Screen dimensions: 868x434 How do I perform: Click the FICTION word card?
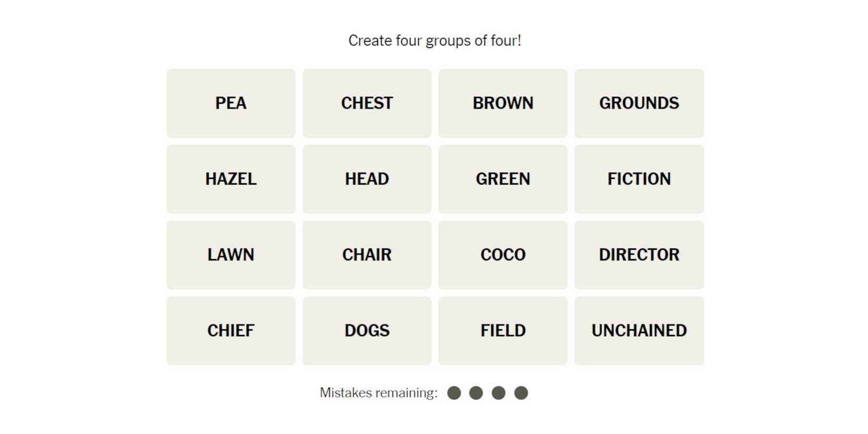coord(639,179)
